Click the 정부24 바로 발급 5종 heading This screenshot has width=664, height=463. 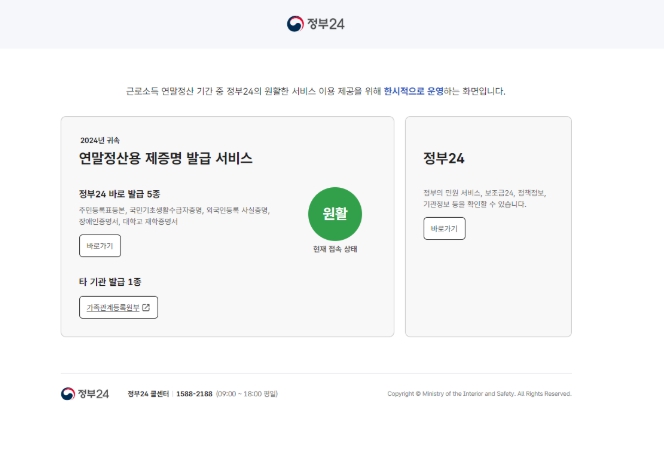120,194
